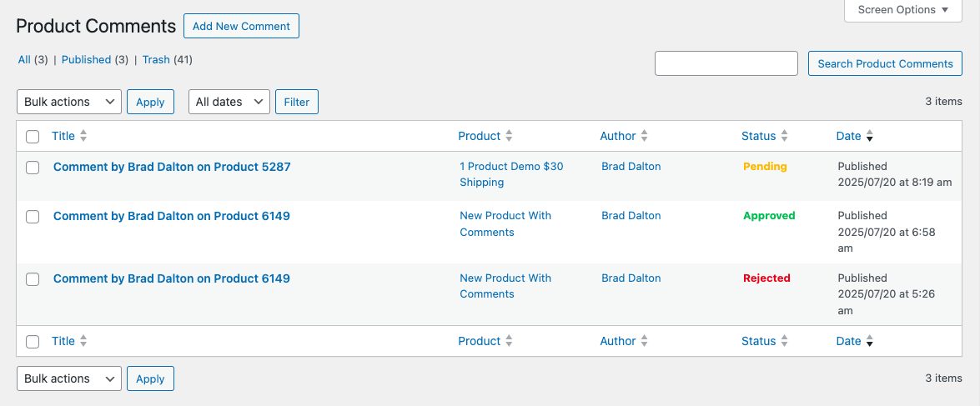Click sort arrows beside bottom Status footer

pos(784,341)
